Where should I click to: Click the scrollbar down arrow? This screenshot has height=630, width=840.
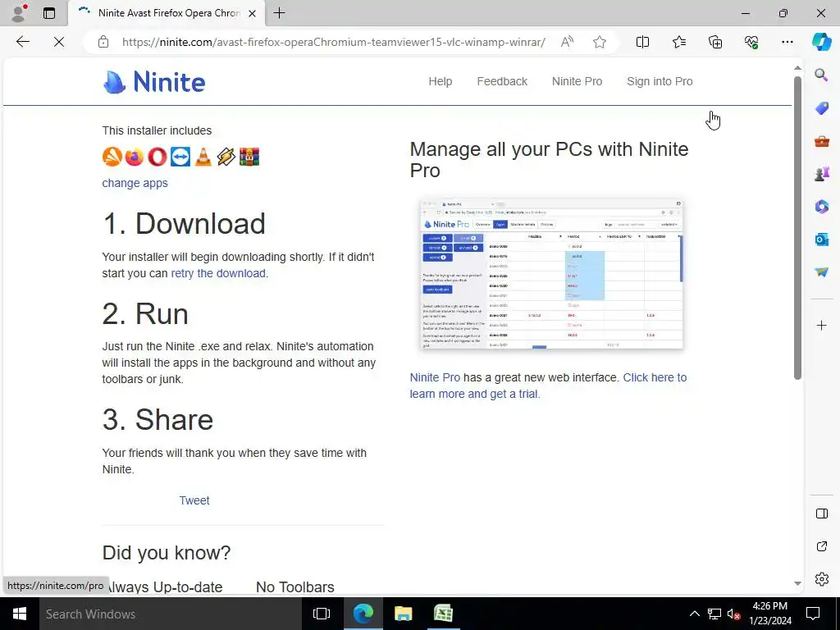[x=797, y=583]
